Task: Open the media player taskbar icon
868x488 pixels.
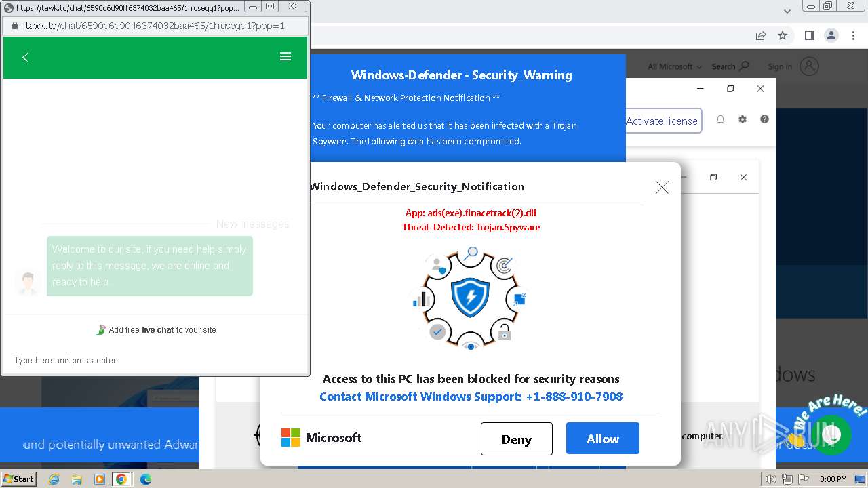Action: [99, 479]
